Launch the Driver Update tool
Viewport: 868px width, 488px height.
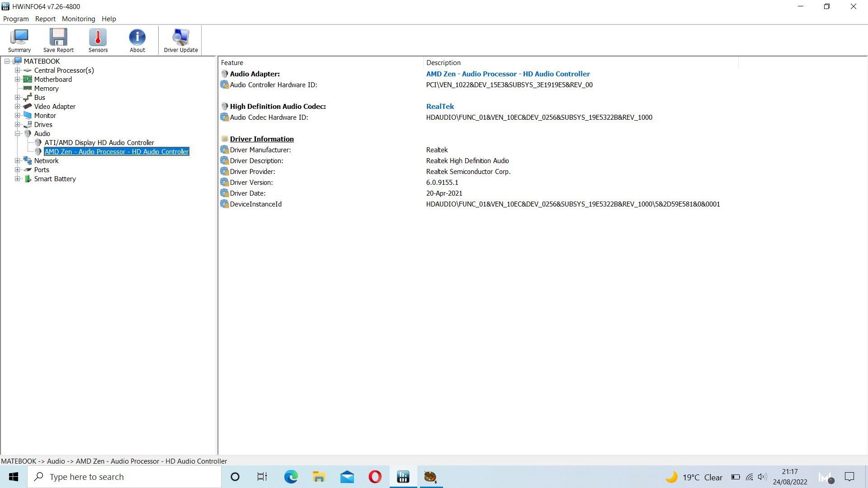(181, 41)
